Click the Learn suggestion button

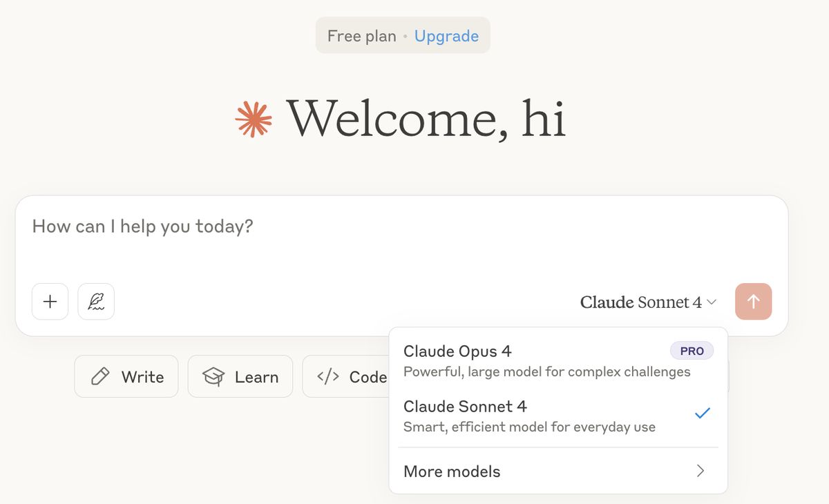240,377
